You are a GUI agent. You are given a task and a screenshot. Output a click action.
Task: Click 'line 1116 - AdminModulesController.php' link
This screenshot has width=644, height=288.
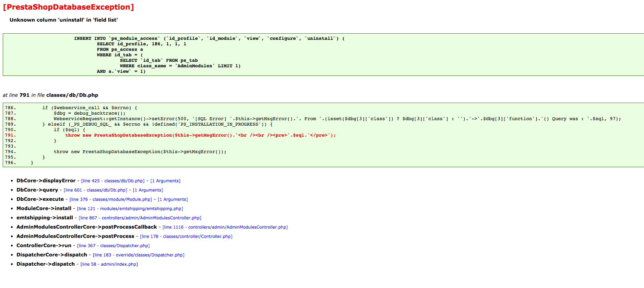point(225,227)
